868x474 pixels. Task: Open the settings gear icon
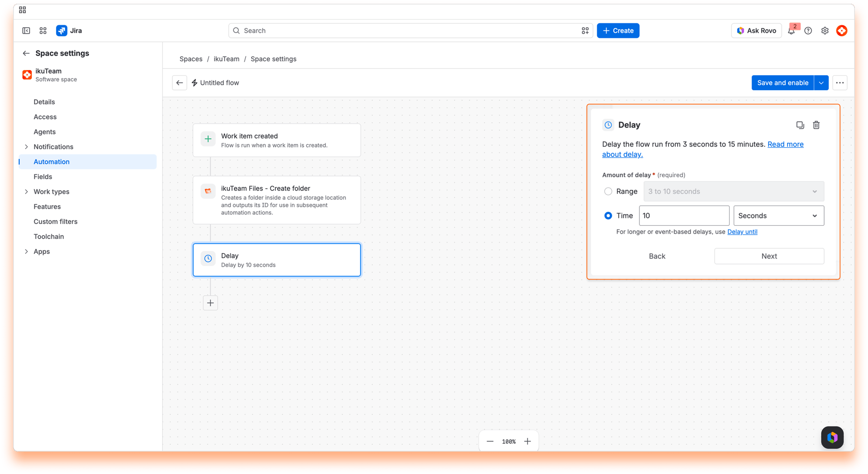825,31
